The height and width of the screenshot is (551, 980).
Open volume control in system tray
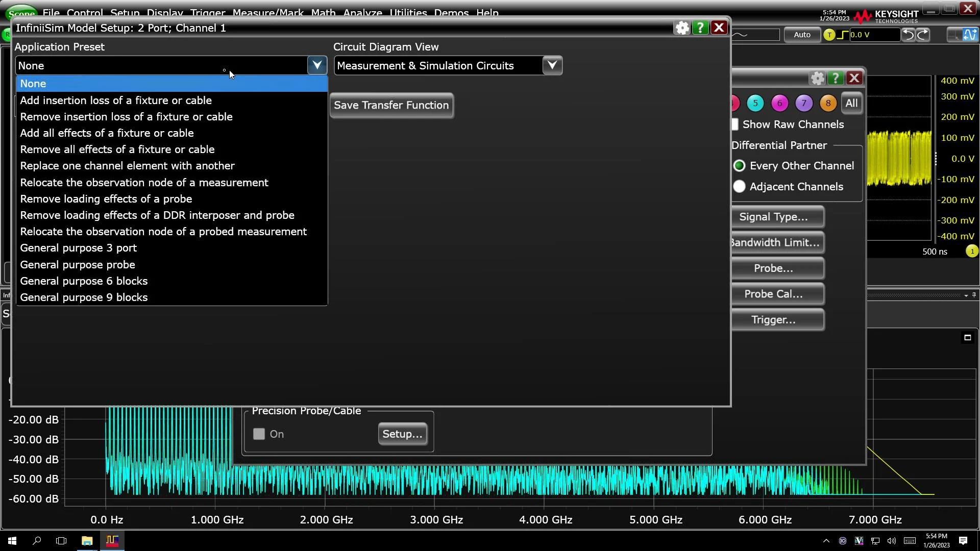(x=892, y=541)
